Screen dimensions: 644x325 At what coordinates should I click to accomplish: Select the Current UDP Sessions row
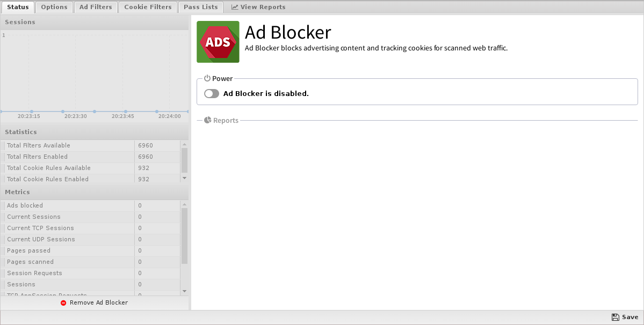click(x=90, y=239)
